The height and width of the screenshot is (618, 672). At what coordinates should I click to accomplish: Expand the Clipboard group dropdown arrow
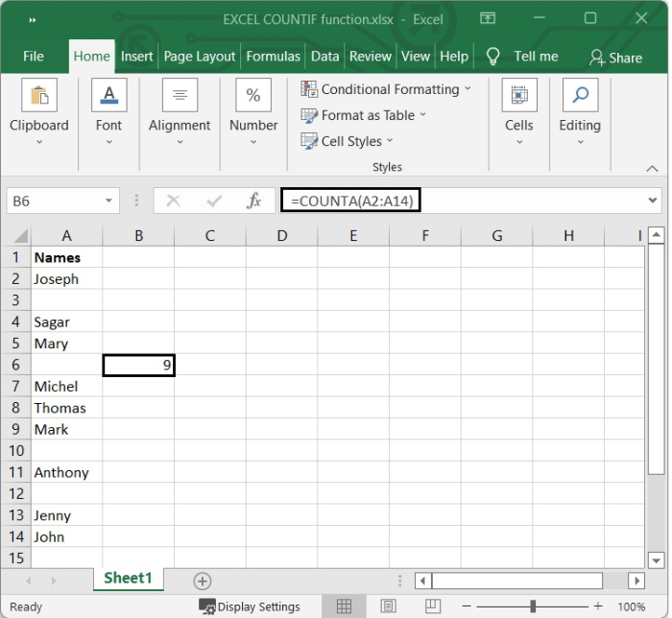tap(39, 142)
